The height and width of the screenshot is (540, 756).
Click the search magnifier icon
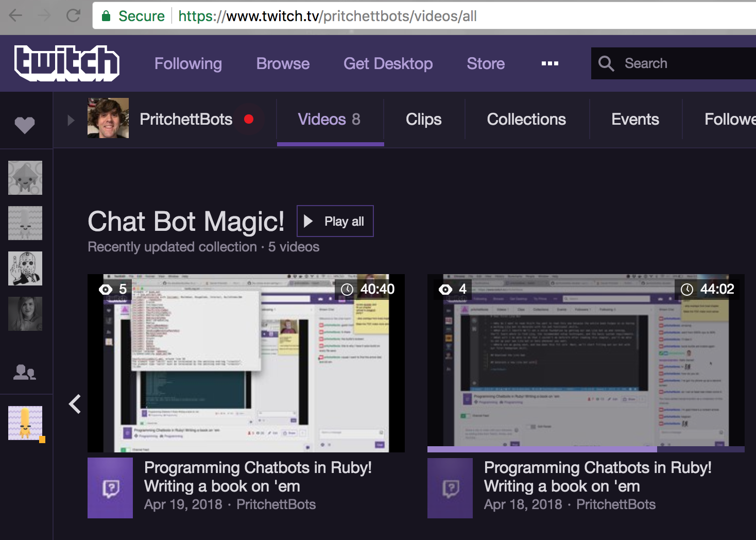[x=606, y=63]
